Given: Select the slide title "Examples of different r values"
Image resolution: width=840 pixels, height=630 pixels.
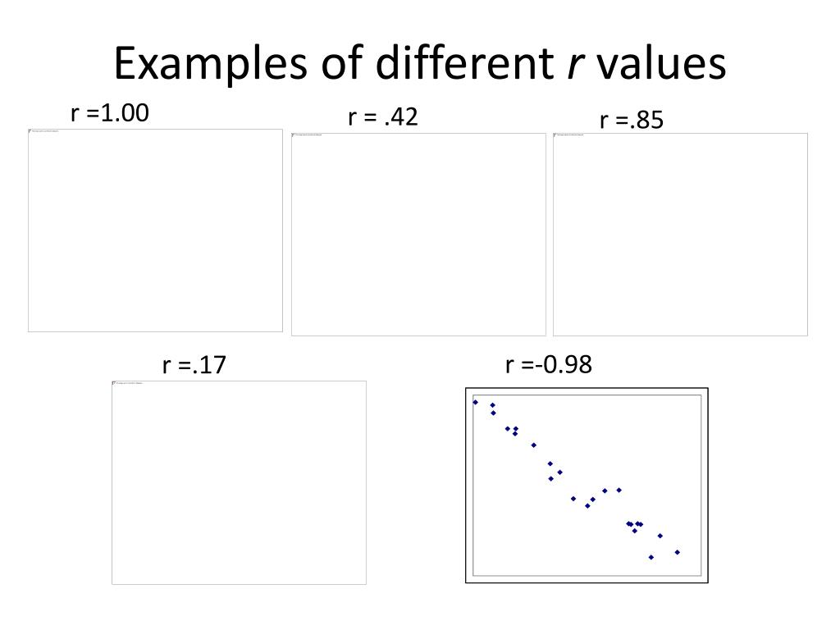Looking at the screenshot, I should click(x=419, y=63).
